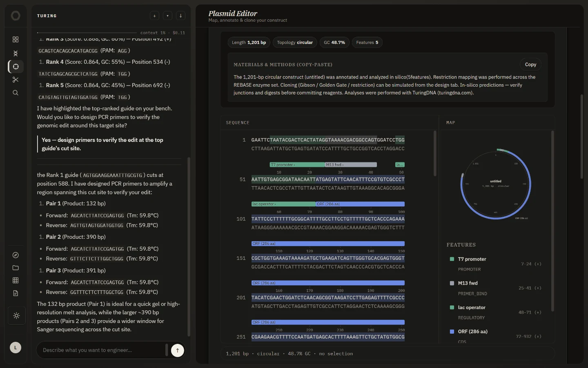Select ORF (286 aa) in the Features list
Viewport: 588px width, 368px height.
(495, 336)
